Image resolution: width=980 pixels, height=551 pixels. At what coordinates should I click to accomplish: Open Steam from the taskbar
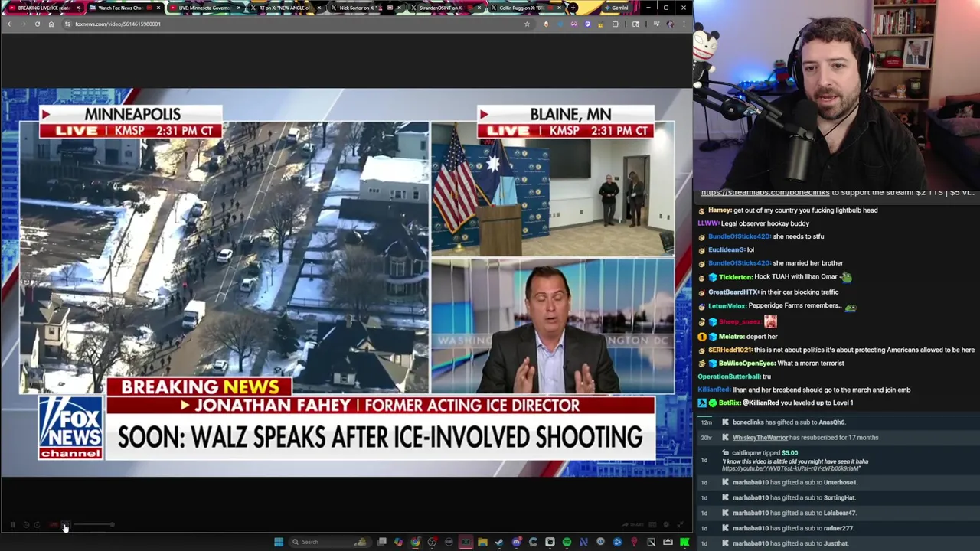(499, 542)
